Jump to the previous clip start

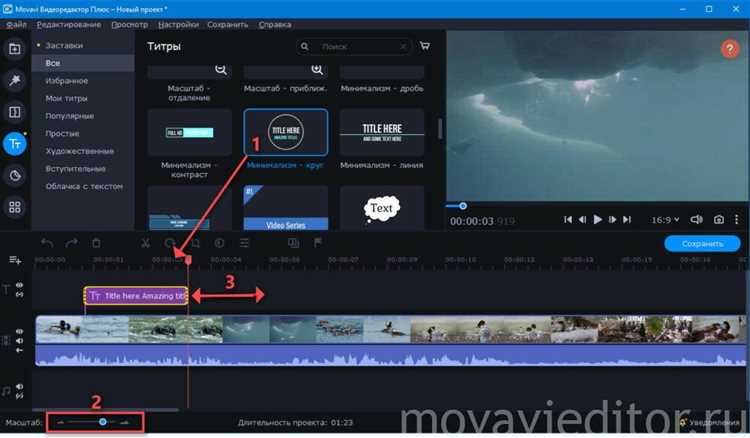(x=568, y=219)
